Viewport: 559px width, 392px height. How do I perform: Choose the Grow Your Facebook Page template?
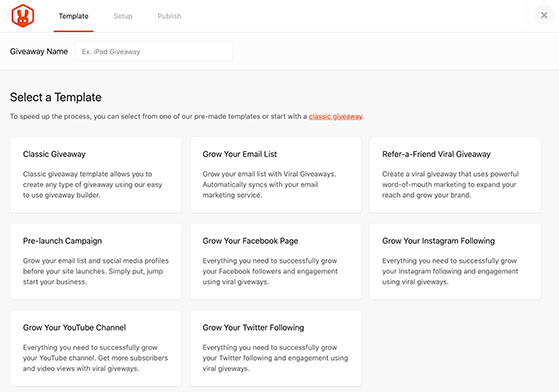point(276,261)
